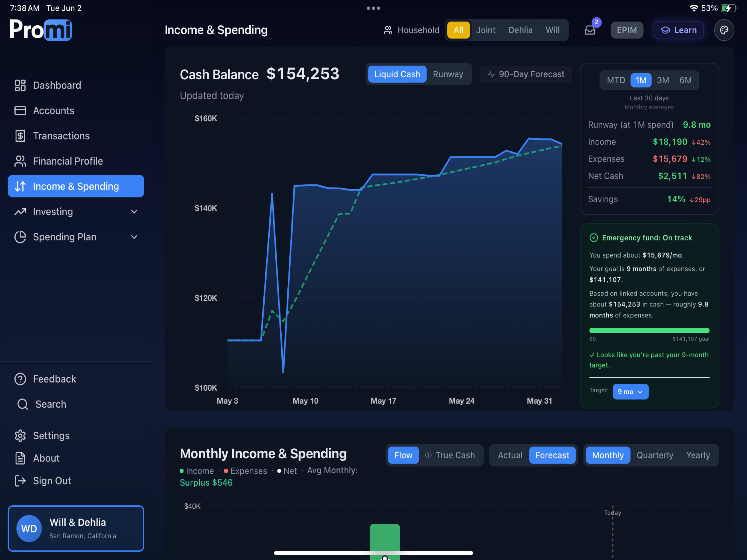747x560 pixels.
Task: Open the 9 mo target dropdown
Action: point(631,392)
